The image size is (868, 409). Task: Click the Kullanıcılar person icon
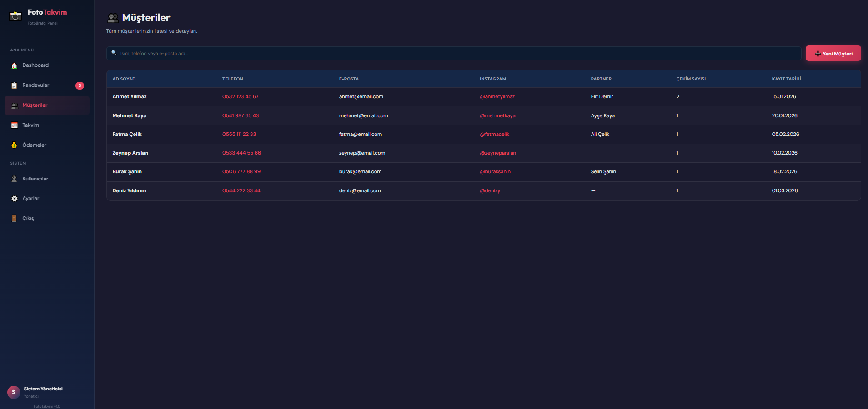[x=14, y=179]
